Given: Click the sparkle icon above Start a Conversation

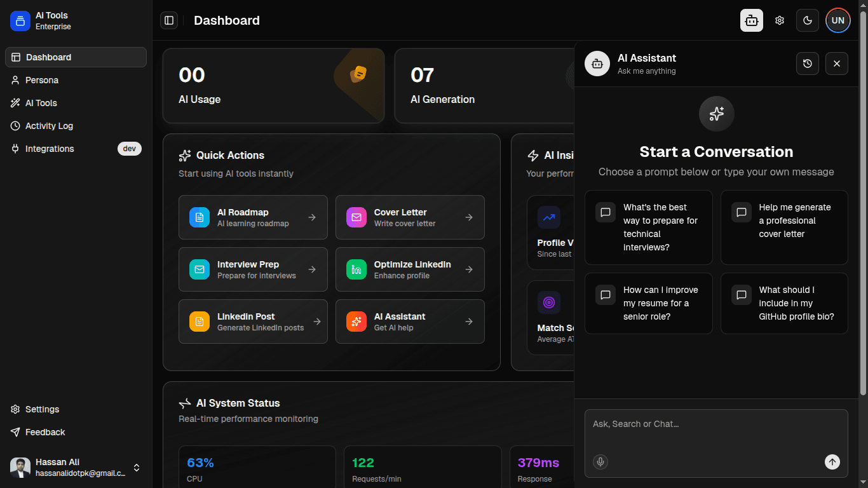Looking at the screenshot, I should [x=716, y=114].
